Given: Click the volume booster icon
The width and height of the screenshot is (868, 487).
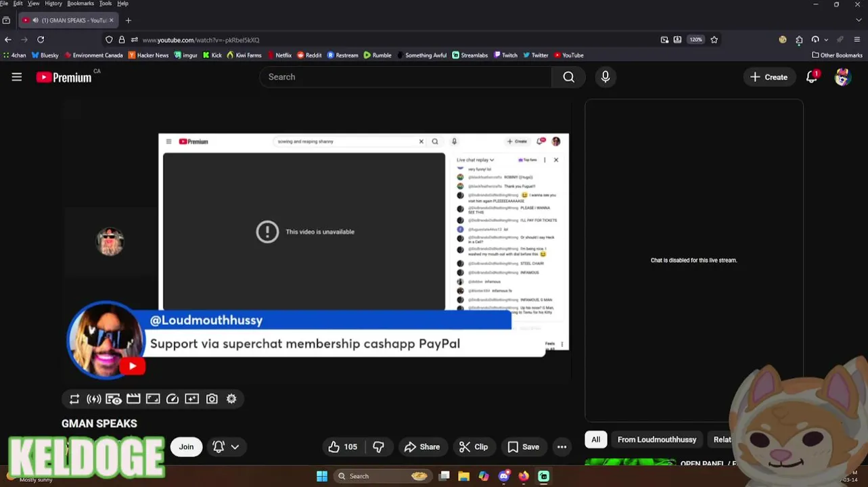Looking at the screenshot, I should click(x=94, y=399).
